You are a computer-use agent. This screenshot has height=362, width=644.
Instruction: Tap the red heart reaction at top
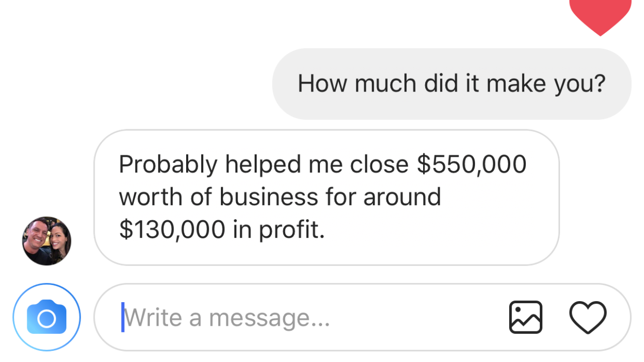(x=600, y=14)
